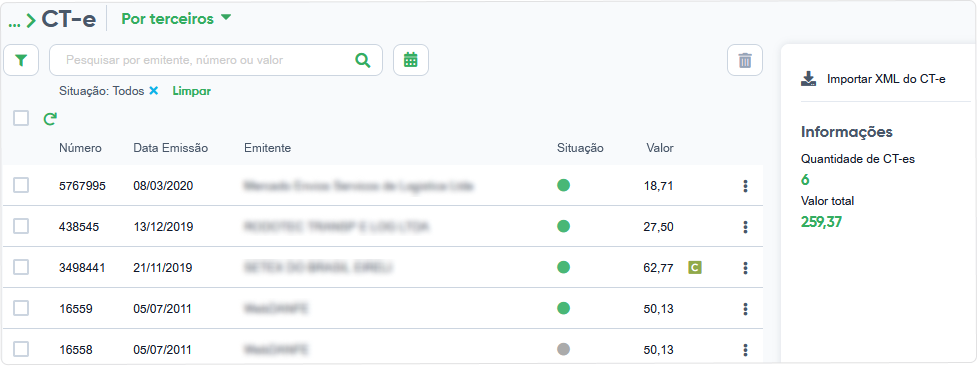The image size is (977, 366).
Task: Click the number 5767995
Action: (82, 186)
